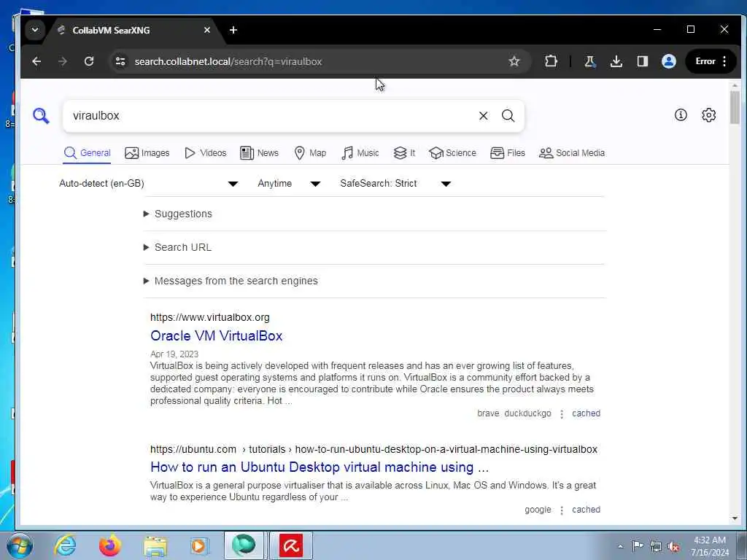Click the brave engine label
This screenshot has height=560, width=747.
(x=488, y=413)
